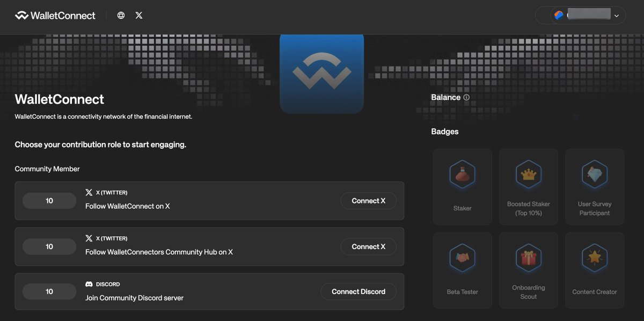Click the account avatar thumbnail
The image size is (644, 321).
(558, 15)
